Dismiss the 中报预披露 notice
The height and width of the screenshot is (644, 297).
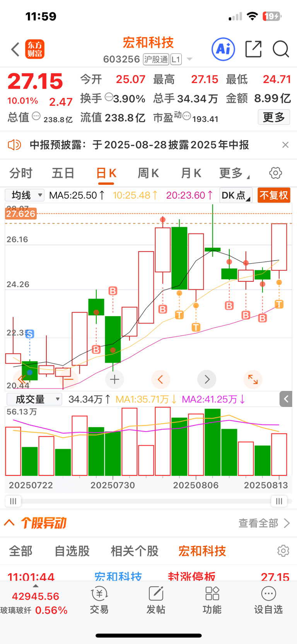click(285, 145)
